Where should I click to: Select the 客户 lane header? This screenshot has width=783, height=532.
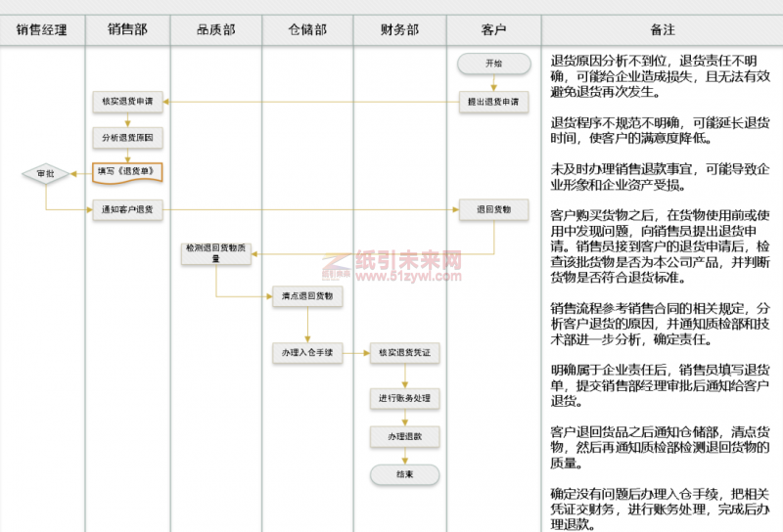494,30
